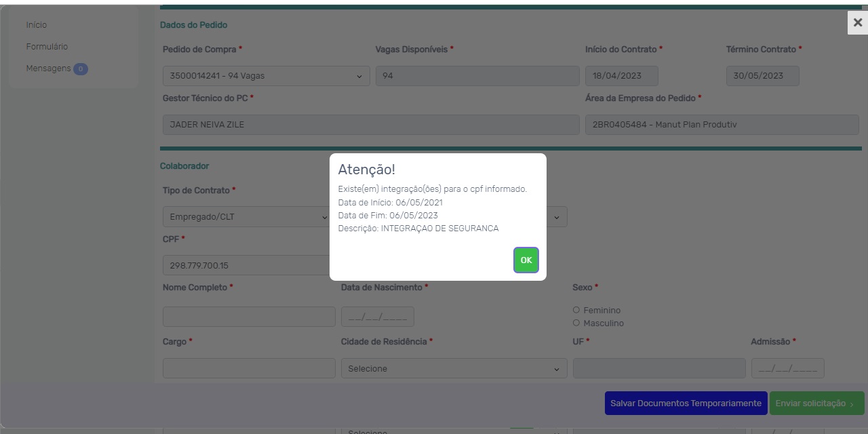Click the Data de Nascimento field
The height and width of the screenshot is (434, 868).
click(377, 317)
